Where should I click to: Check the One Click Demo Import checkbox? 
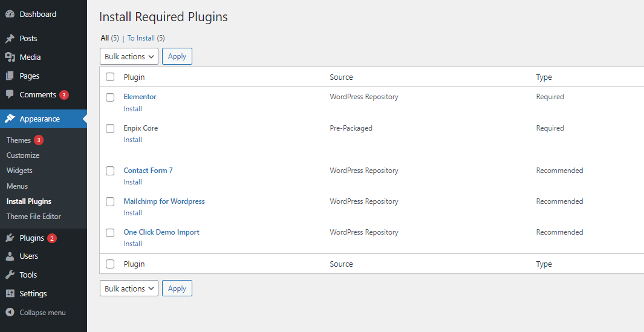[110, 233]
